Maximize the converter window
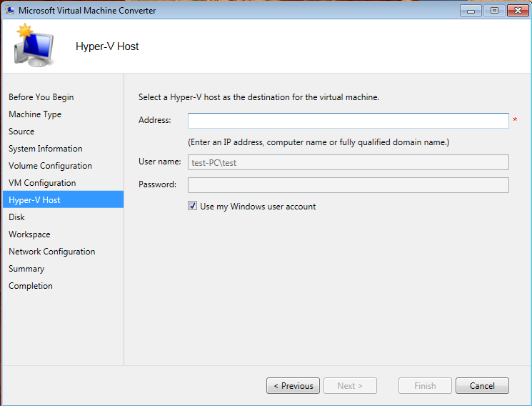The width and height of the screenshot is (532, 406). 493,10
